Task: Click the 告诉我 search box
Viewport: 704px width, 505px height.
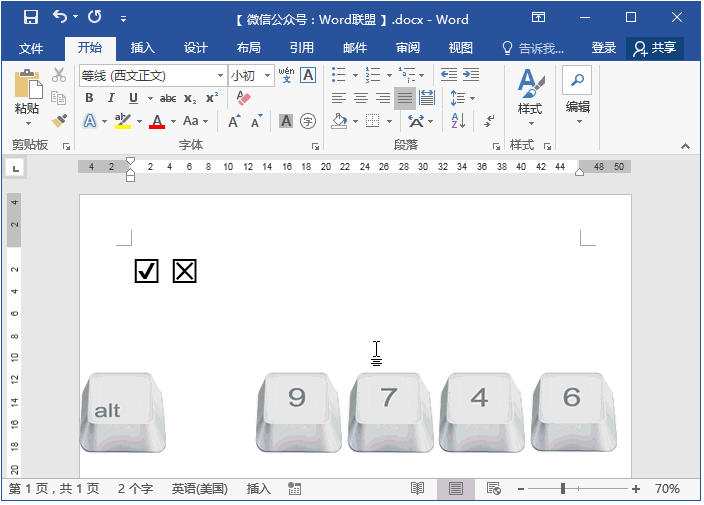Action: click(533, 48)
